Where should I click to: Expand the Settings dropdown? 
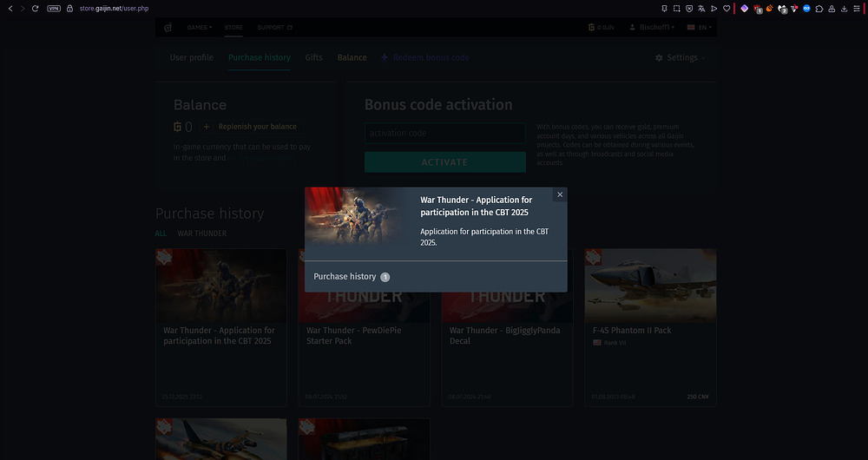pyautogui.click(x=681, y=58)
